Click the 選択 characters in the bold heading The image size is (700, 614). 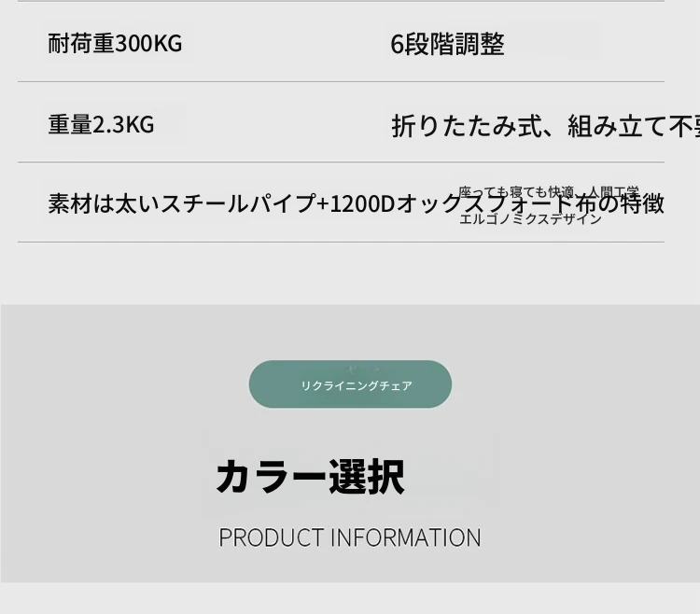coord(367,477)
